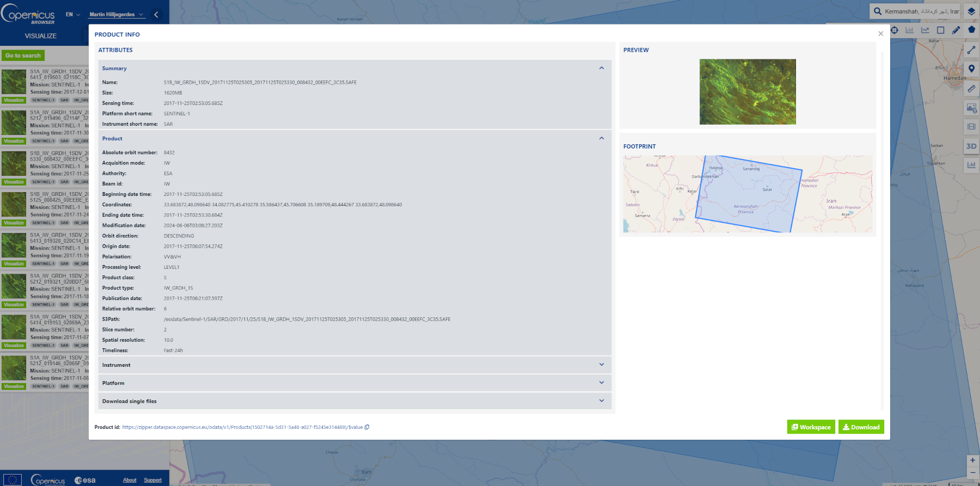Open the map layers icon
This screenshot has height=486, width=980.
click(x=971, y=11)
